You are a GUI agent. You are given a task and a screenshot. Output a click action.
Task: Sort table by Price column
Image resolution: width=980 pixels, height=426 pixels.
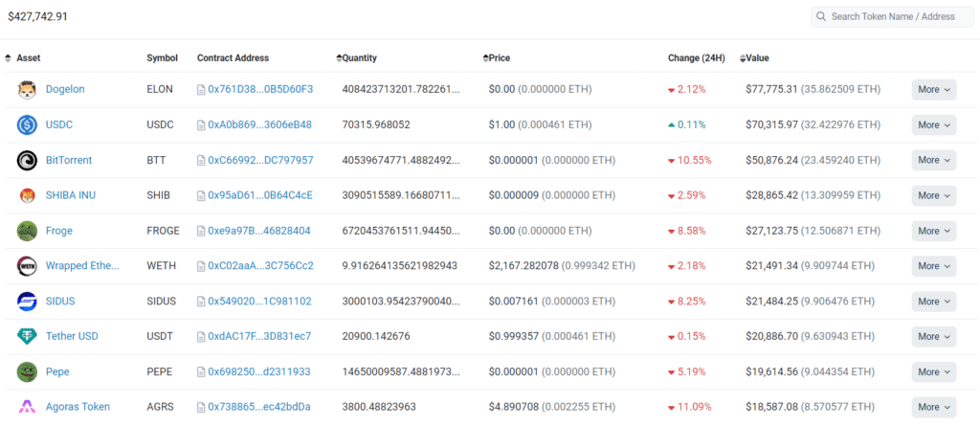click(497, 58)
